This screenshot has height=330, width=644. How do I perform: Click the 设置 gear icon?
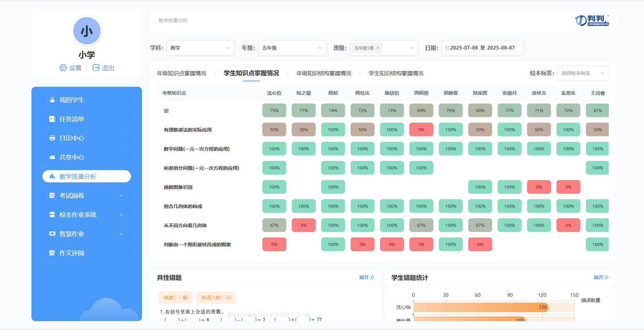tap(63, 68)
